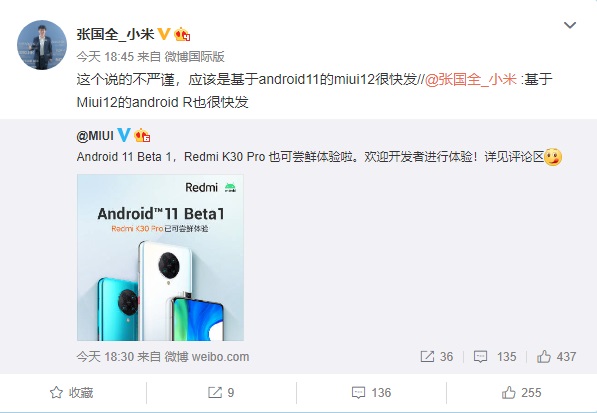Open the post options chevron menu
The width and height of the screenshot is (597, 413).
coord(570,26)
